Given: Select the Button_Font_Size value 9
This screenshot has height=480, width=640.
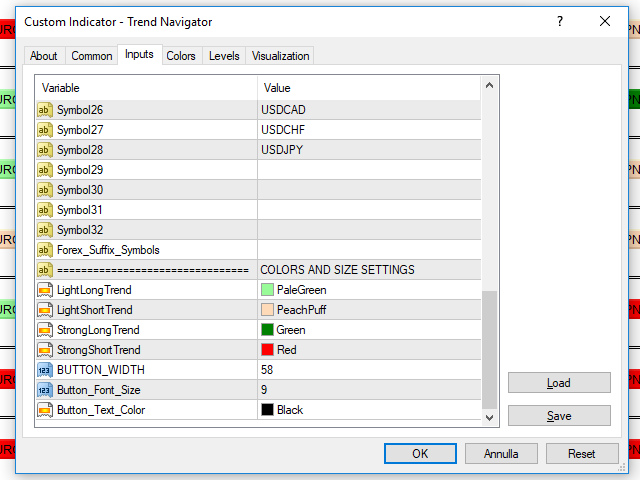Looking at the screenshot, I should 264,390.
